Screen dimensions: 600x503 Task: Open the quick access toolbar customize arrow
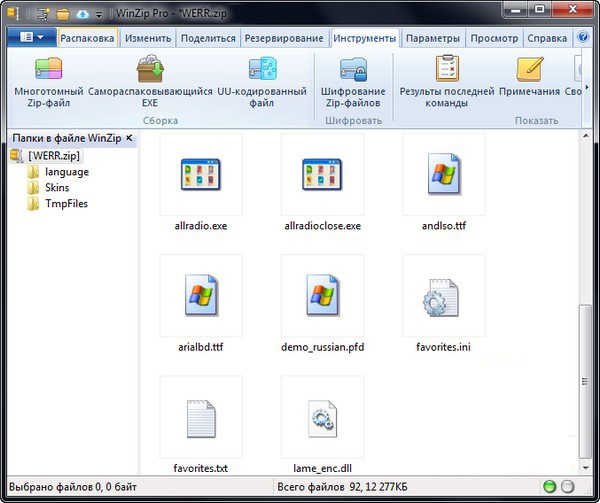click(x=99, y=15)
